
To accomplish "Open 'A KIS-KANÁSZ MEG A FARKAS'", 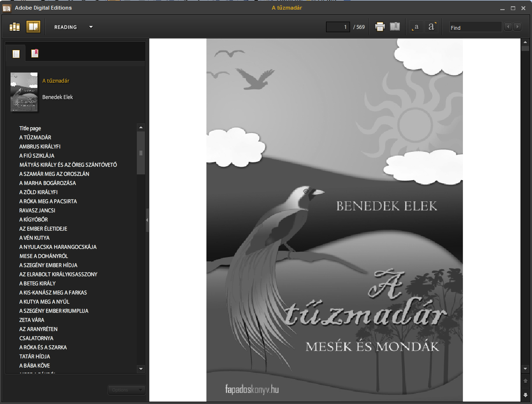I will point(53,293).
